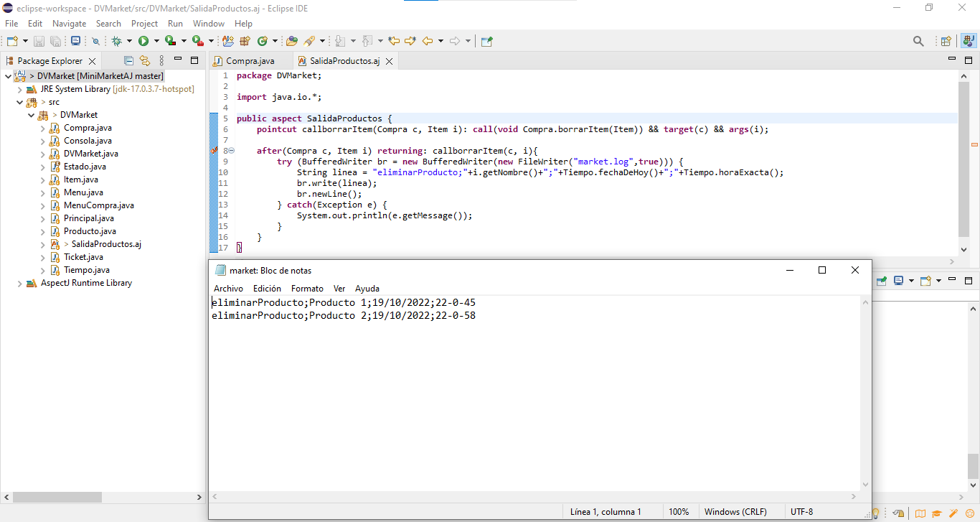Collapse All items in Package Explorer

click(128, 60)
